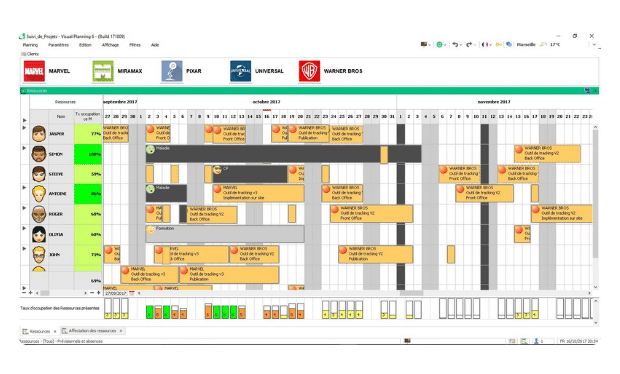Click the Formation smiley on OLIVIA's row
This screenshot has height=374, width=620.
pos(150,230)
